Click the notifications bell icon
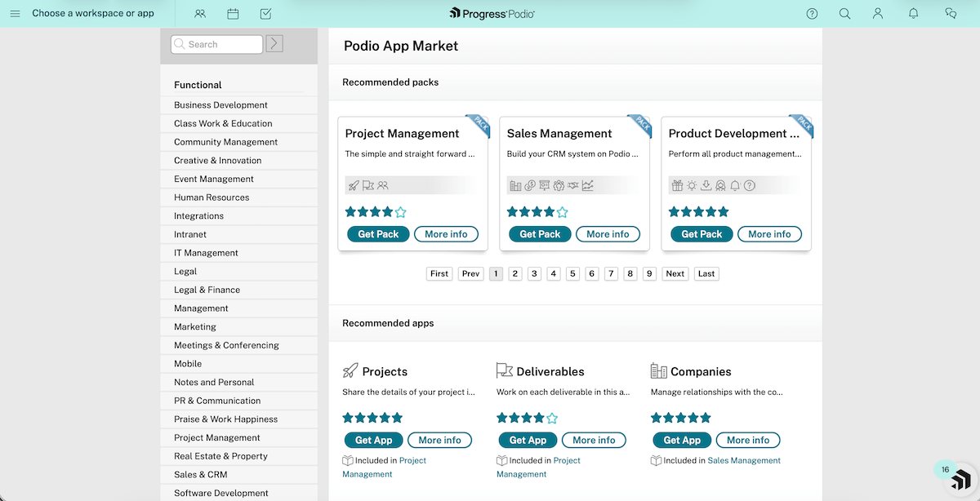This screenshot has width=980, height=501. [x=913, y=13]
